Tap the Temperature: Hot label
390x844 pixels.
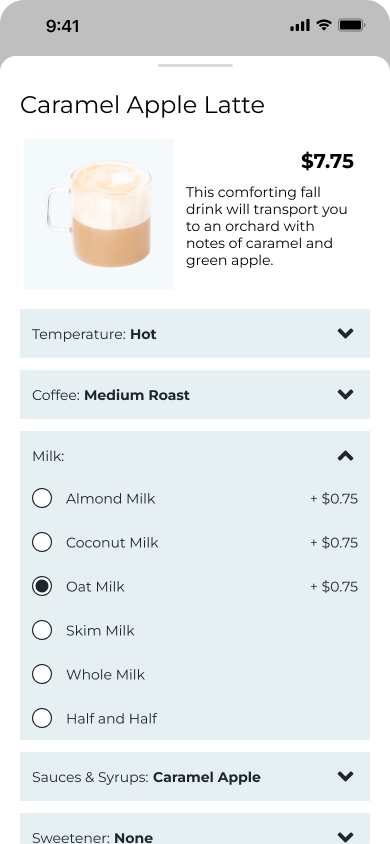click(94, 334)
